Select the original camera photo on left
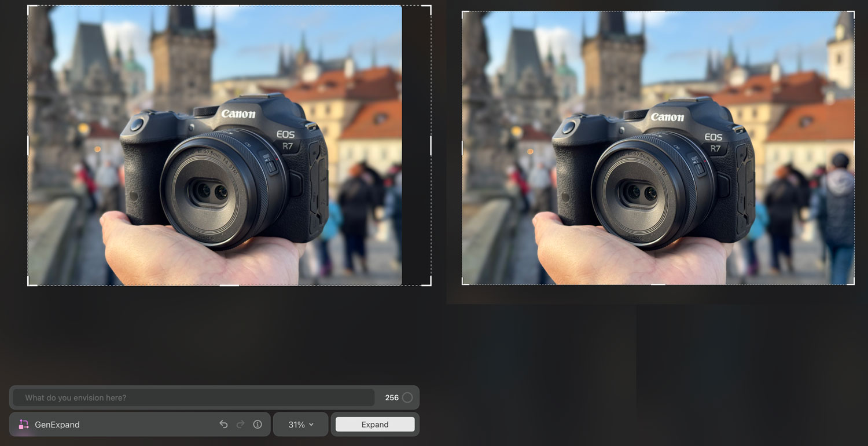This screenshot has width=868, height=446. (215, 145)
